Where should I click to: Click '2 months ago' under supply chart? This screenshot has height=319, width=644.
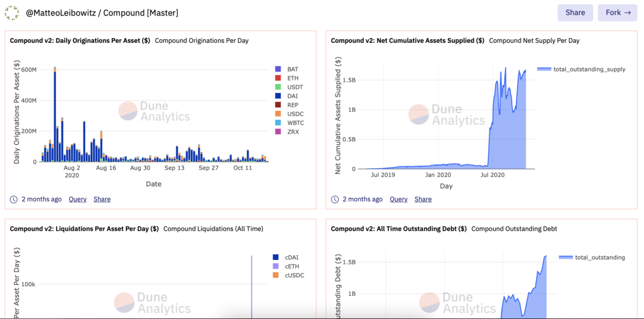tap(363, 199)
